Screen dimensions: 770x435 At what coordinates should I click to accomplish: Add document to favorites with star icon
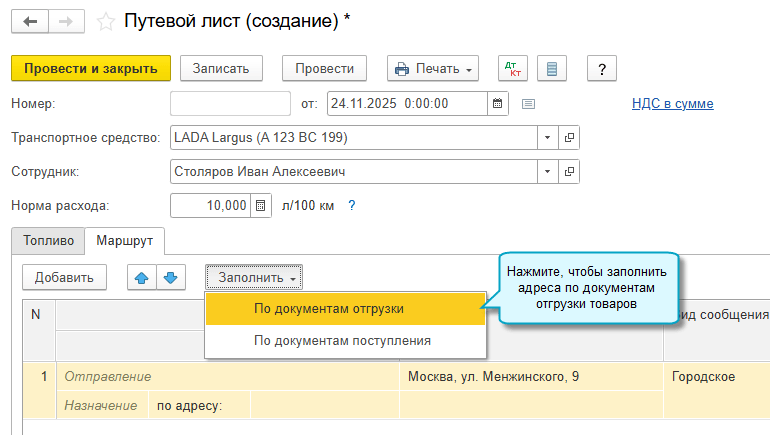[106, 21]
